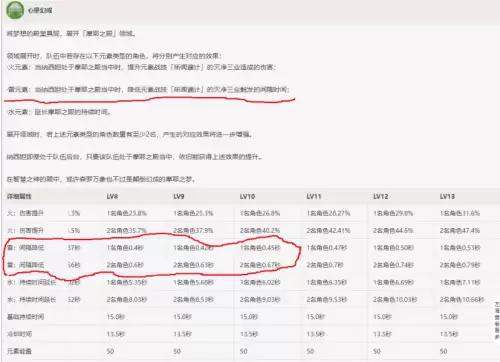Click the green 心景幻成 skill icon

(x=15, y=10)
